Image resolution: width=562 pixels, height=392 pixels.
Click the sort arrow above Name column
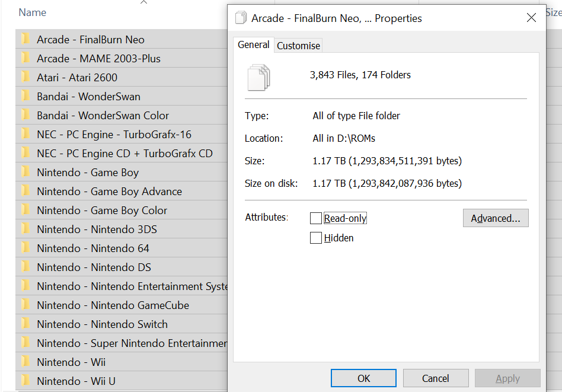(143, 2)
